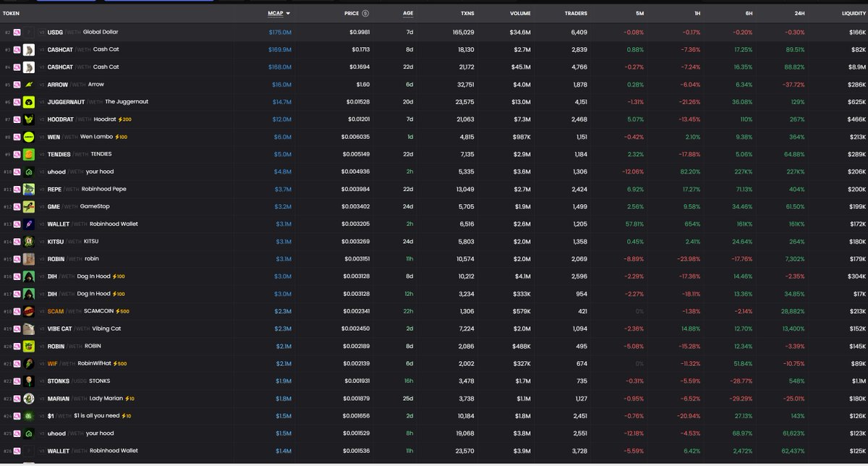The width and height of the screenshot is (868, 466).
Task: Sort by the AGE column header
Action: pyautogui.click(x=409, y=13)
